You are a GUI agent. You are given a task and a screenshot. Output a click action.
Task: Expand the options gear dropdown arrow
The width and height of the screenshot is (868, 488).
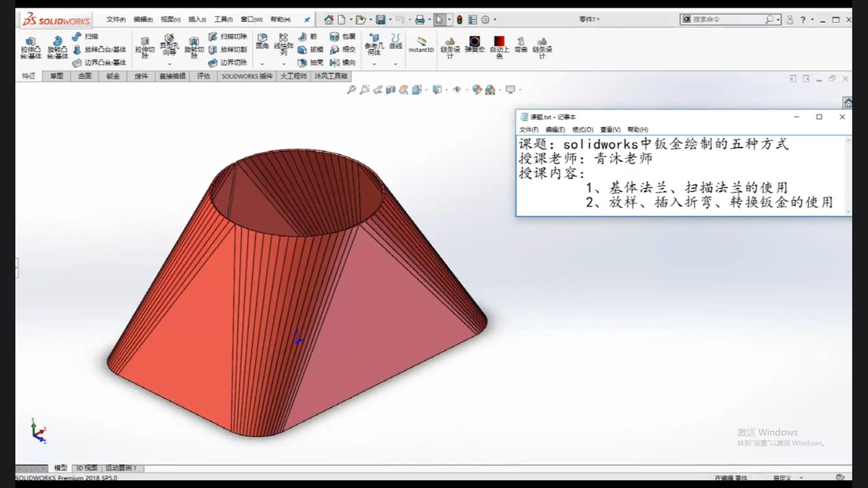pyautogui.click(x=495, y=19)
